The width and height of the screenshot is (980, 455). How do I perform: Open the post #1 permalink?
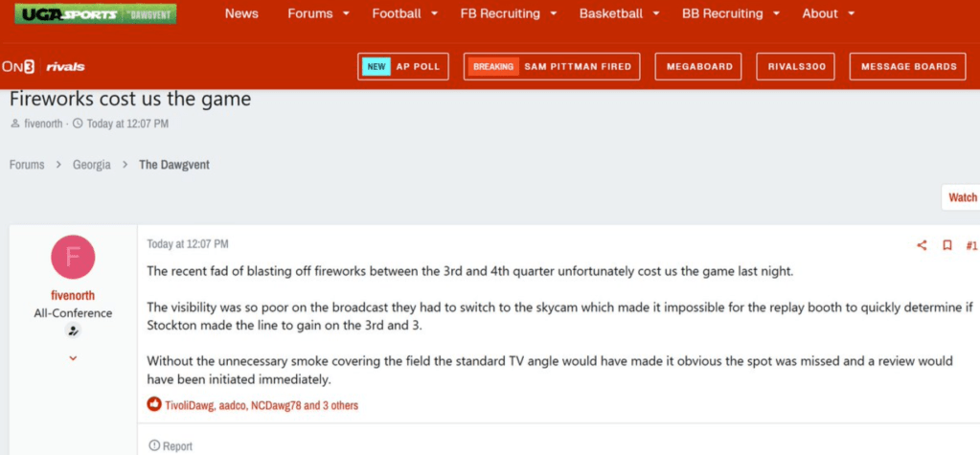pyautogui.click(x=971, y=245)
